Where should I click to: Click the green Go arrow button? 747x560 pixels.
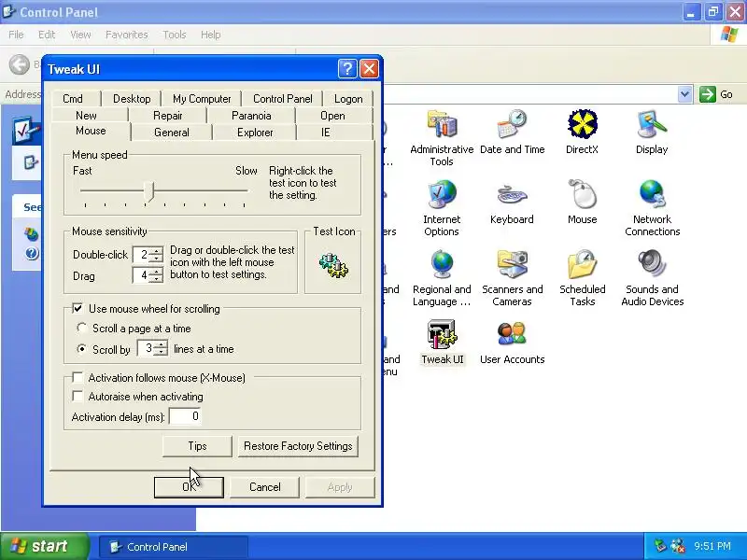(x=708, y=94)
